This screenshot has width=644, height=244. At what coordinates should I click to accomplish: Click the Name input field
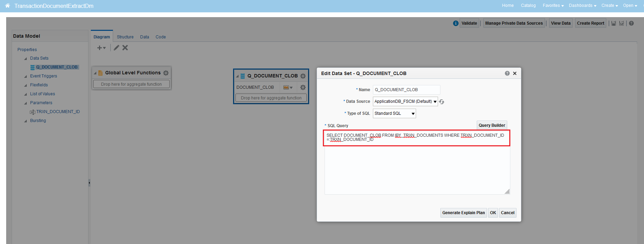pos(406,90)
